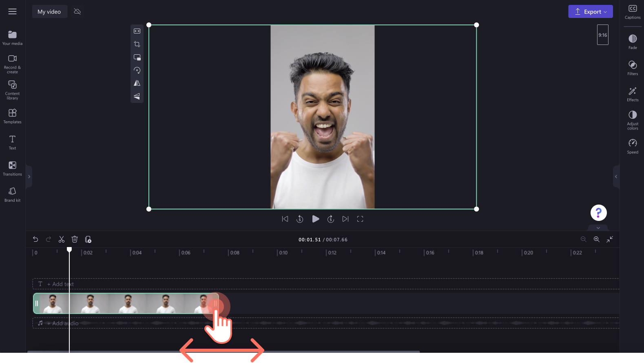The height and width of the screenshot is (363, 644).
Task: Rewind five seconds
Action: (300, 219)
